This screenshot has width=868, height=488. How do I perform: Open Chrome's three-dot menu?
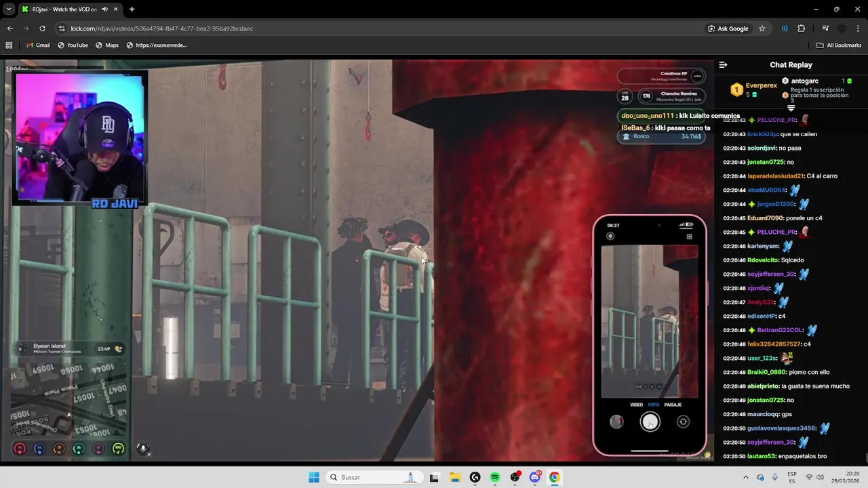pos(858,28)
